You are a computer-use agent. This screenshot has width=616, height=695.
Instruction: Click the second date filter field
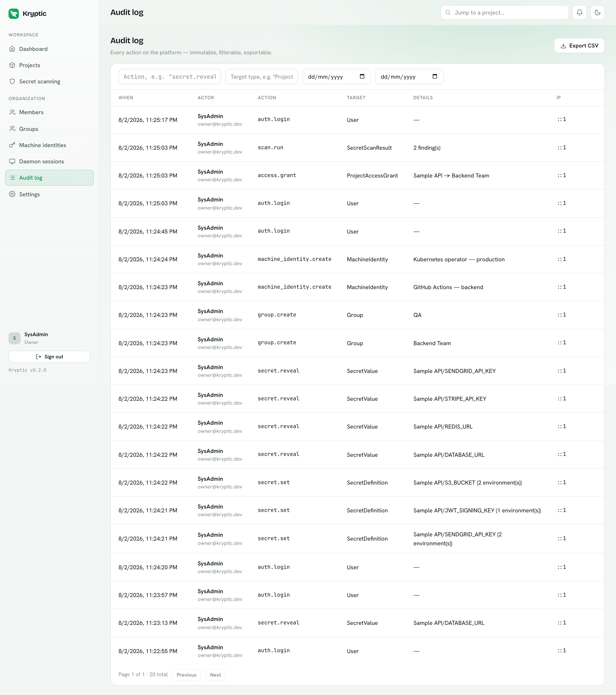click(x=409, y=77)
